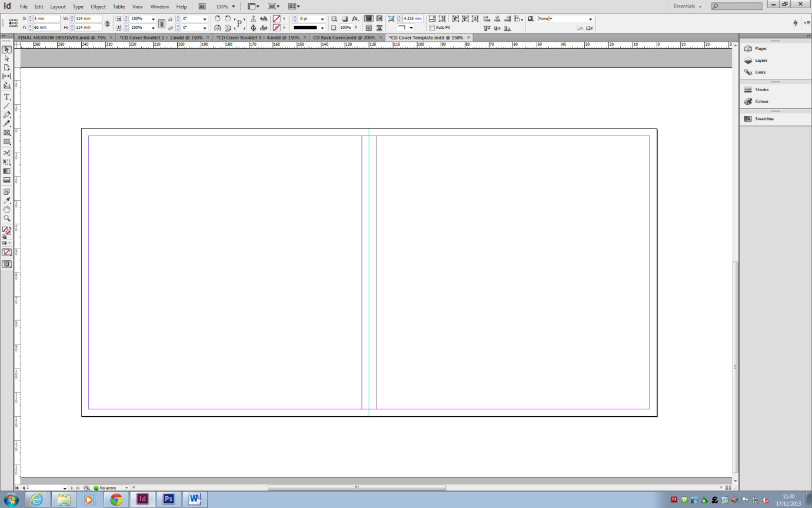Open the stroke weight dropdown
812x508 pixels.
point(323,19)
